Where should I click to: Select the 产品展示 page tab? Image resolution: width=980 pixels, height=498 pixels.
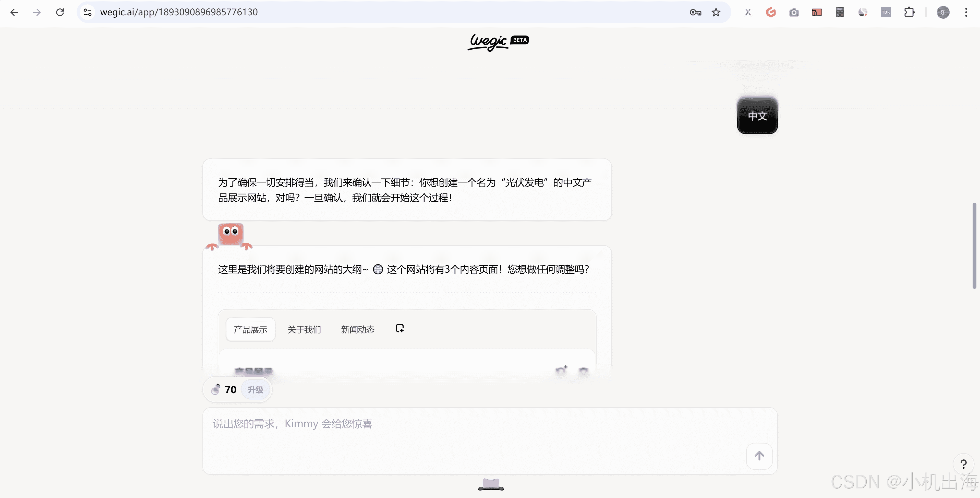coord(250,329)
